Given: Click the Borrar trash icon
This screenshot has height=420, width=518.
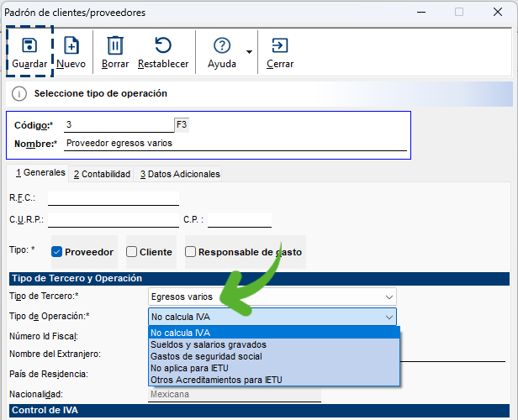Looking at the screenshot, I should point(115,45).
